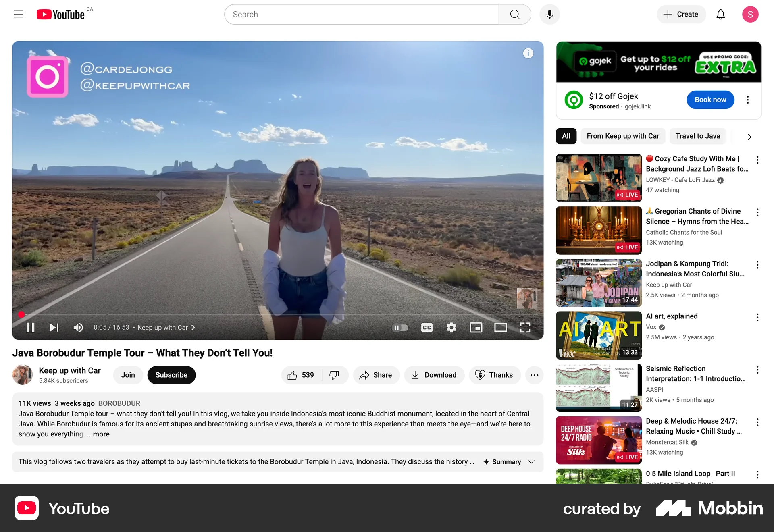Select the Travel to Java chip
The image size is (774, 532).
698,136
